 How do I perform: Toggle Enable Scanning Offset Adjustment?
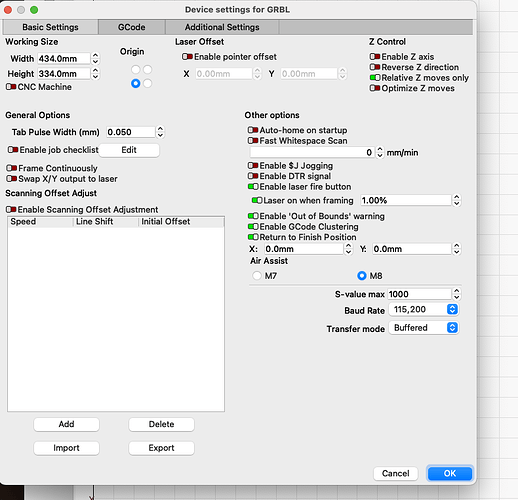click(x=11, y=209)
